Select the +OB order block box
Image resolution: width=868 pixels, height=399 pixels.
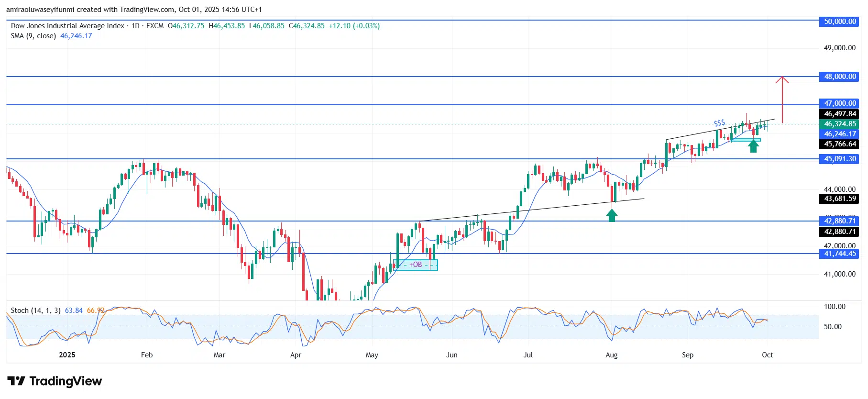click(415, 265)
